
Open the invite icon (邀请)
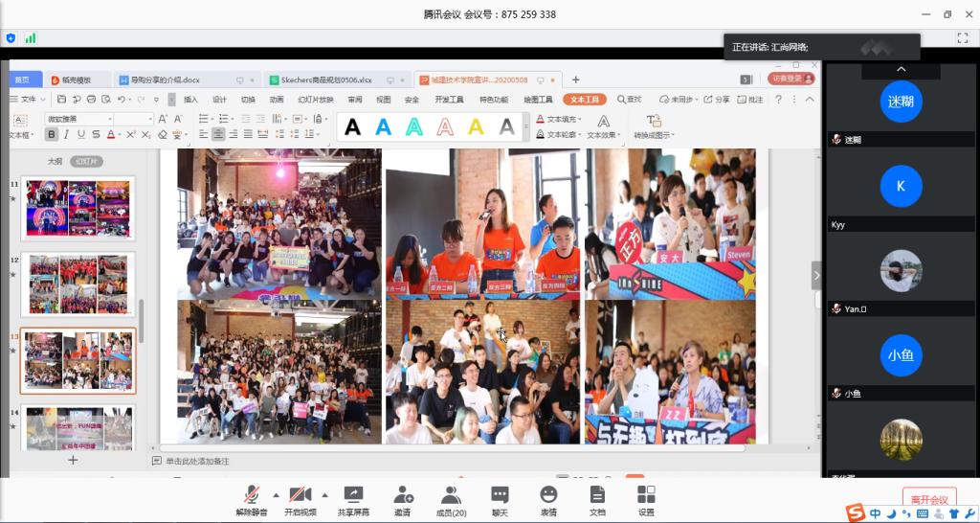pos(403,495)
